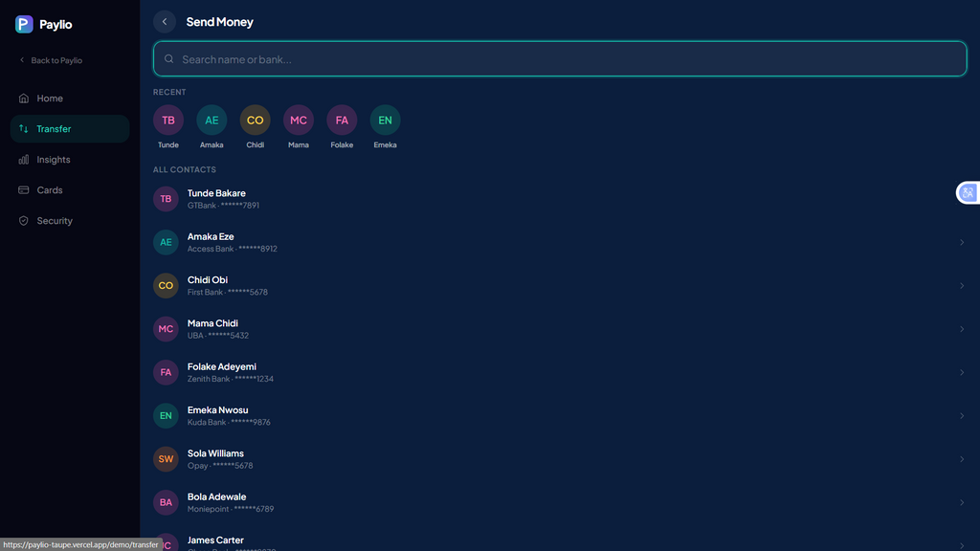Click the FA avatar in Folake Adeyemi row

(166, 372)
